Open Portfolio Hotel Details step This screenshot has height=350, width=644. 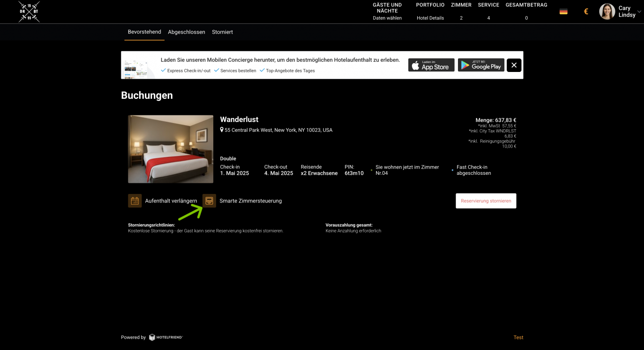430,12
